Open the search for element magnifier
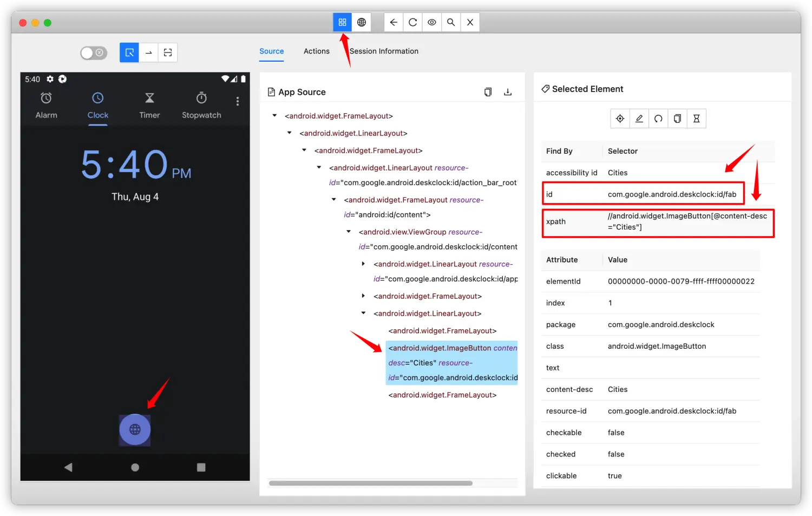 coord(450,22)
